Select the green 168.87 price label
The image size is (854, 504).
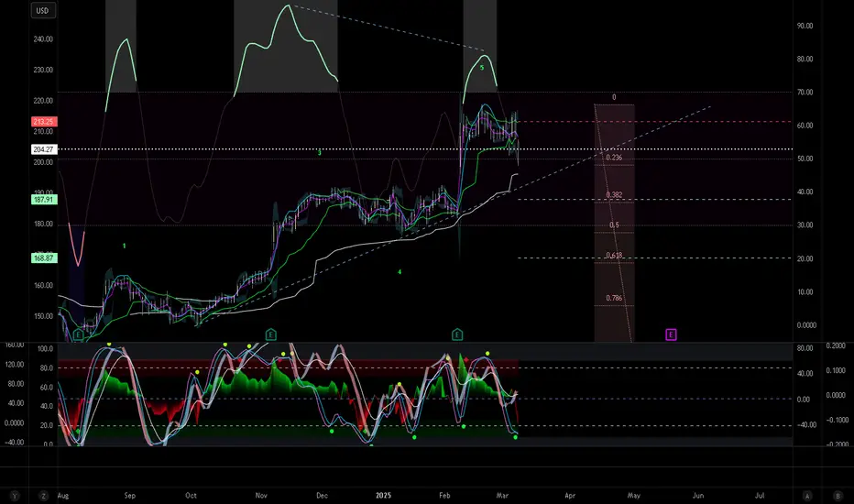[44, 258]
